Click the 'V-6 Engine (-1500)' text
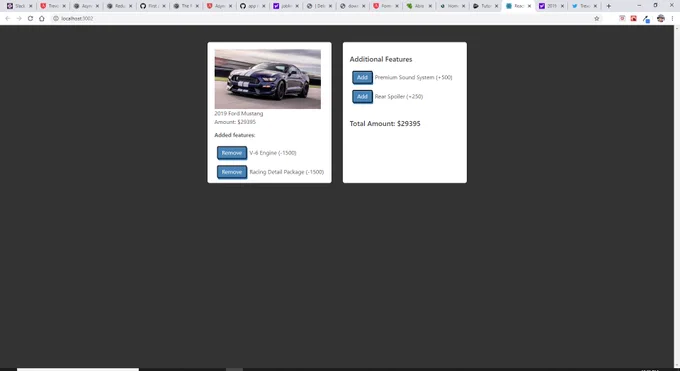Image resolution: width=680 pixels, height=371 pixels. (x=273, y=153)
